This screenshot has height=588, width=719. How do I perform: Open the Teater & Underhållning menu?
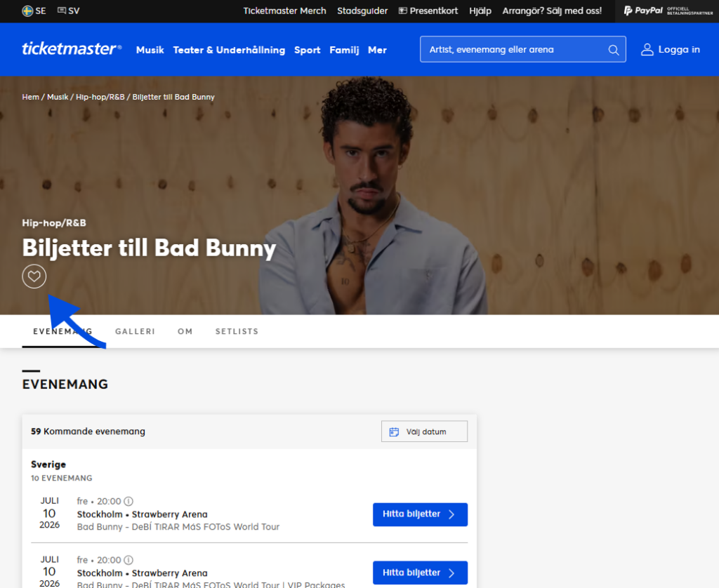(x=229, y=50)
